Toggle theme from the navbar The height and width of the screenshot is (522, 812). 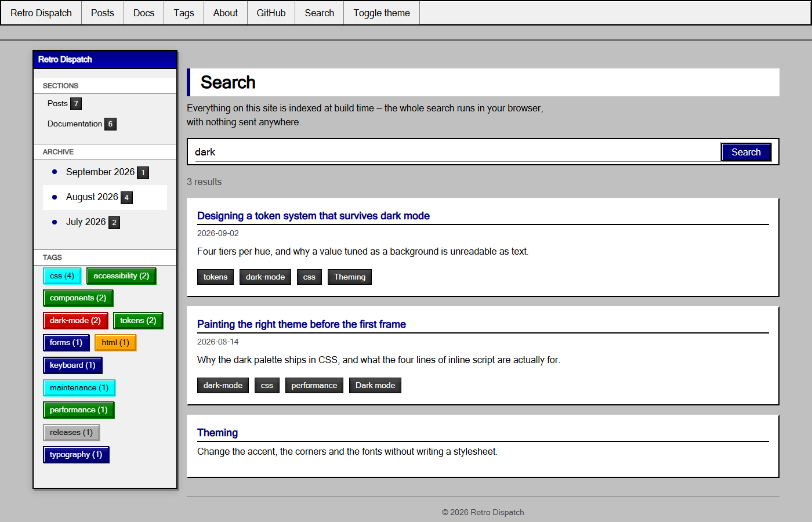[x=382, y=13]
